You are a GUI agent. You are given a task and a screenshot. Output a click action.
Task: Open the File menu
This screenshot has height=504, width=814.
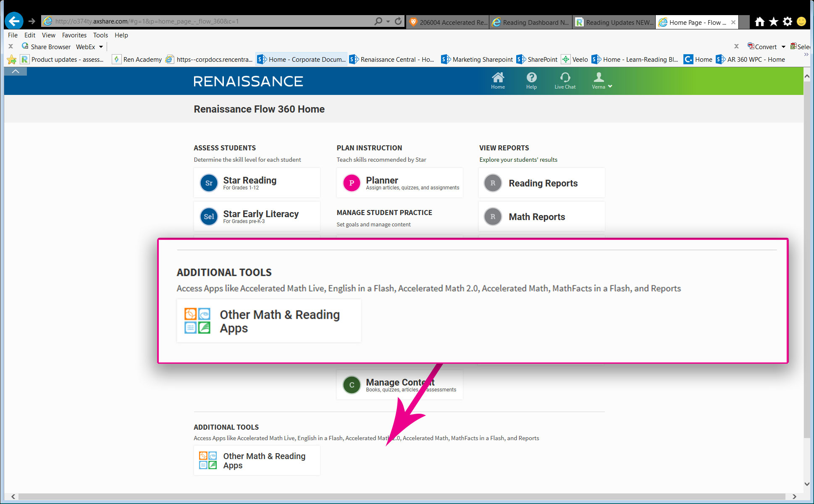tap(13, 35)
